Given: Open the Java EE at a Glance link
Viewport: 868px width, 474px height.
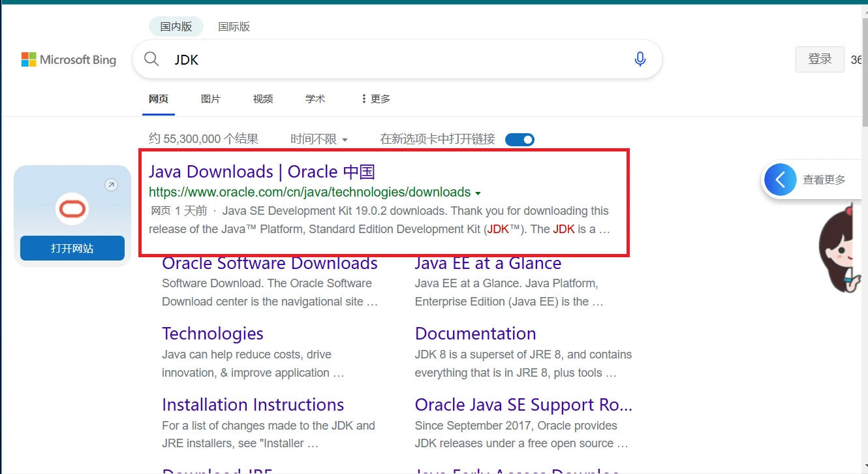Looking at the screenshot, I should (x=488, y=263).
